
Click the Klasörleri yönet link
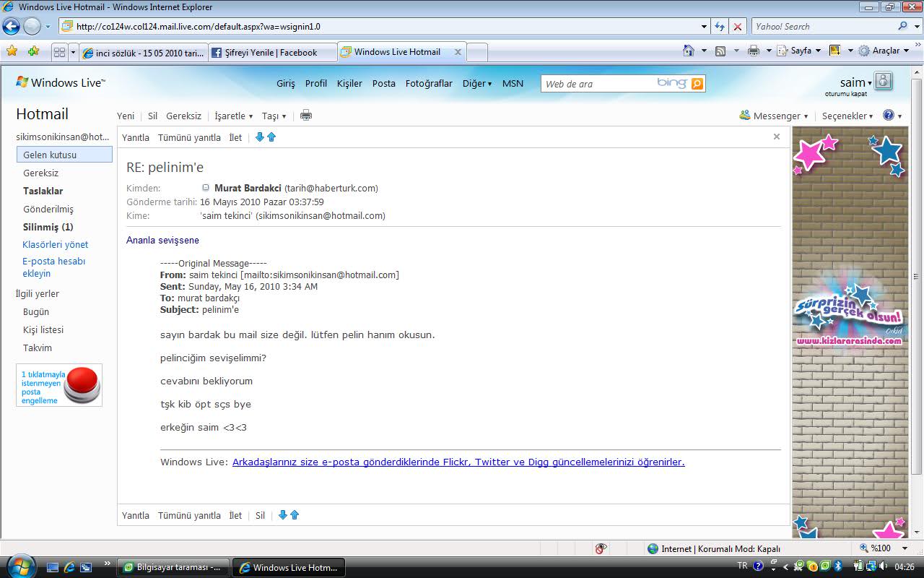(x=56, y=245)
